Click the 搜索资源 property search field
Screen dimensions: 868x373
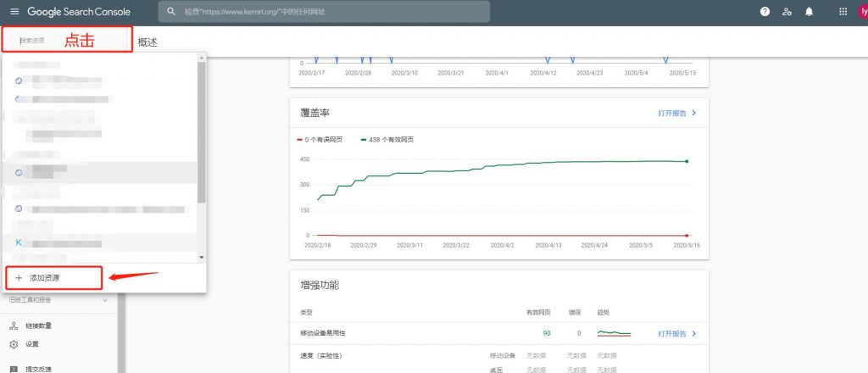point(67,40)
